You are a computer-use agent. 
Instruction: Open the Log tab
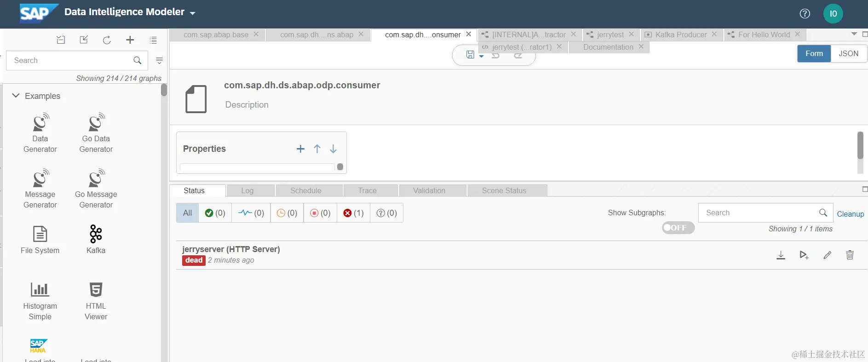(x=247, y=190)
